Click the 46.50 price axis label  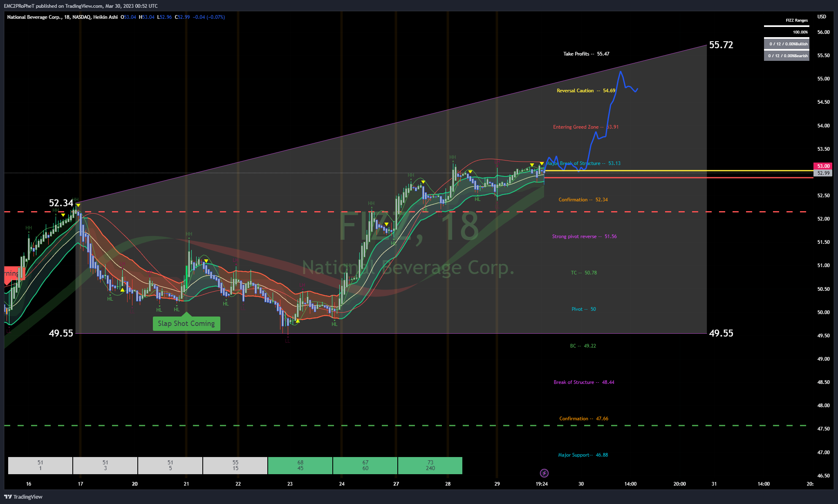coord(823,476)
